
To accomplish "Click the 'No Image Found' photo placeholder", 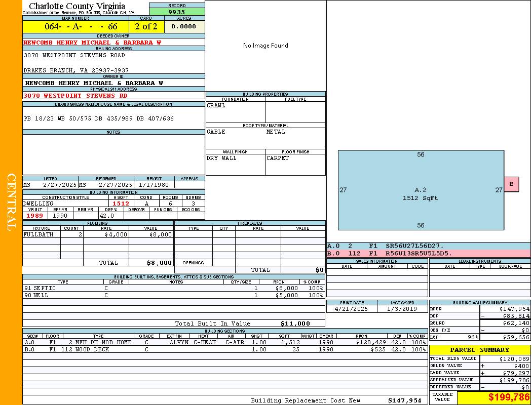I will [x=265, y=46].
